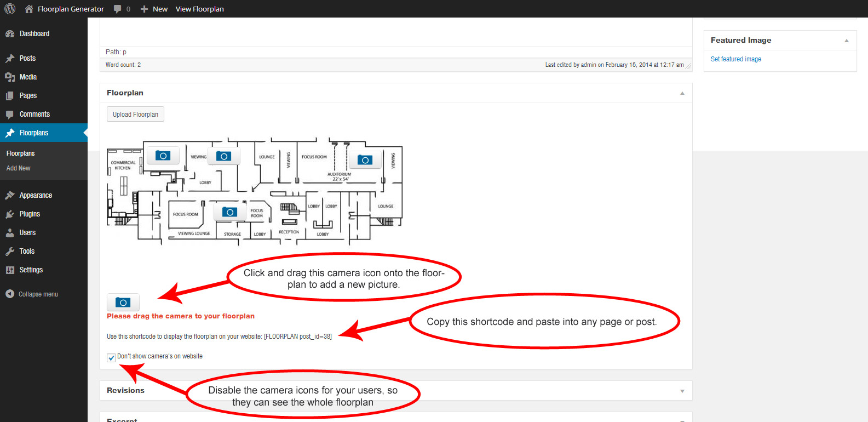
Task: Click the Upload Floorplan button
Action: coord(135,114)
